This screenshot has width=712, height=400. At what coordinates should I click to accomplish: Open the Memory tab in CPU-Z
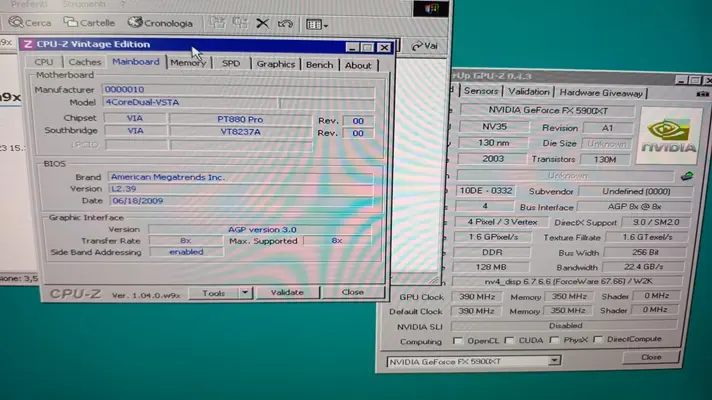click(x=188, y=63)
